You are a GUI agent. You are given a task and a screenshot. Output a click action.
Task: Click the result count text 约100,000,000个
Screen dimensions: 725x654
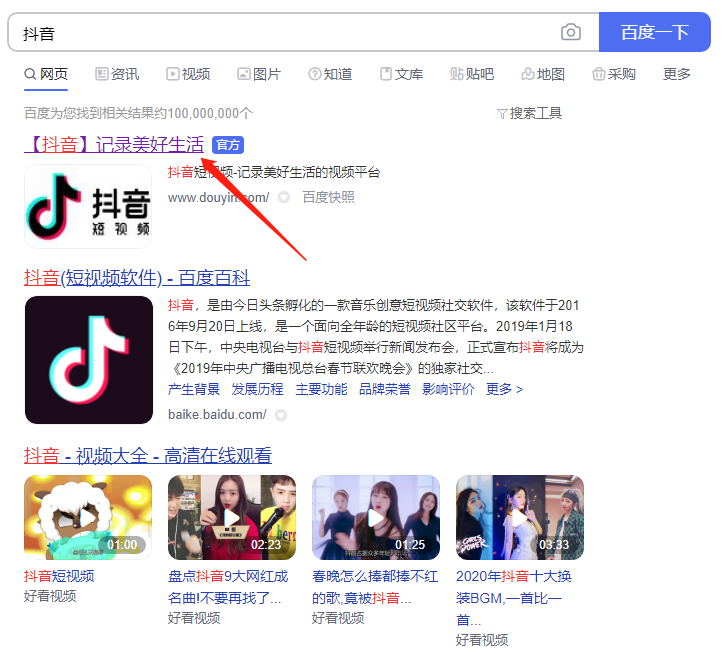tap(203, 113)
